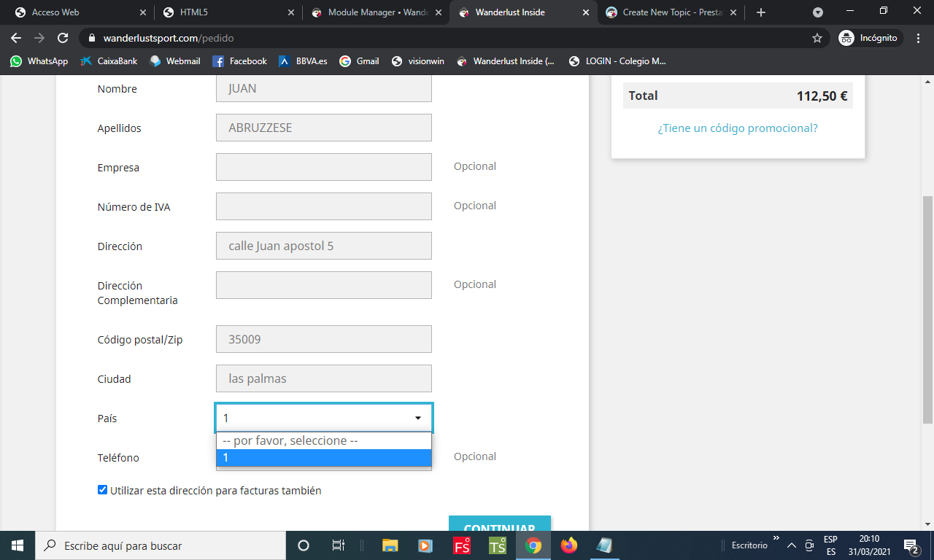Click the Nombre field containing JUAN
The height and width of the screenshot is (560, 934).
pos(324,88)
